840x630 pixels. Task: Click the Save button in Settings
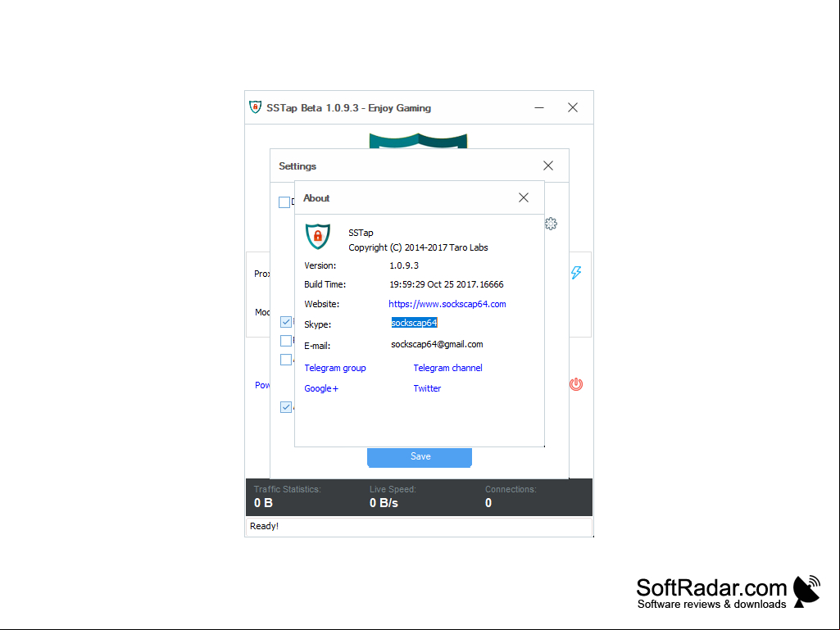tap(420, 457)
